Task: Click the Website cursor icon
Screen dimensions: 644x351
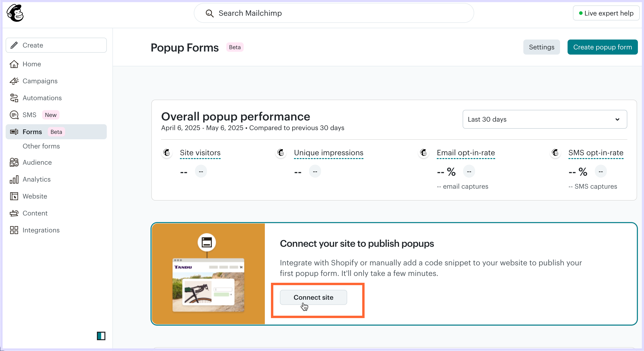Action: (x=14, y=196)
